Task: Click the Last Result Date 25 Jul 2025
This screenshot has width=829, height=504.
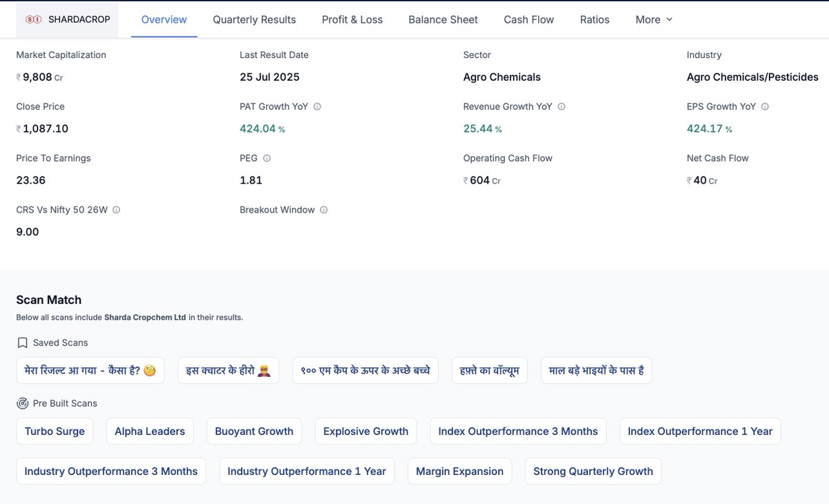Action: (x=269, y=77)
